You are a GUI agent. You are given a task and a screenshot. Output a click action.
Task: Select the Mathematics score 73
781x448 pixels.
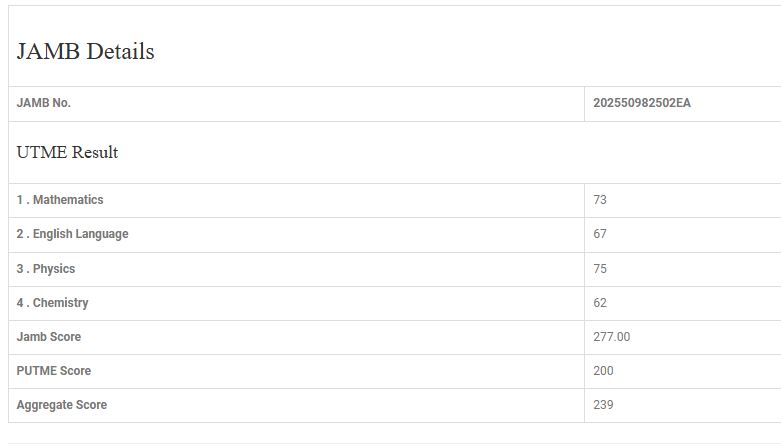tap(600, 200)
